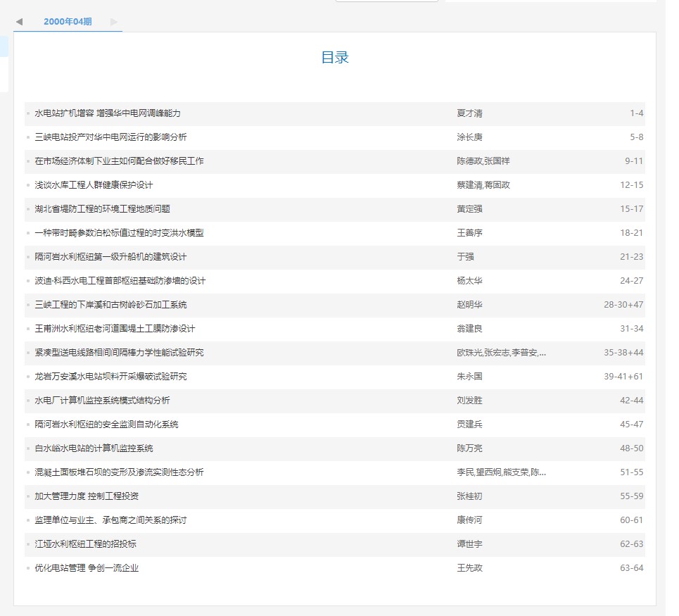
Task: Click author name 涂长庚
Action: 469,137
